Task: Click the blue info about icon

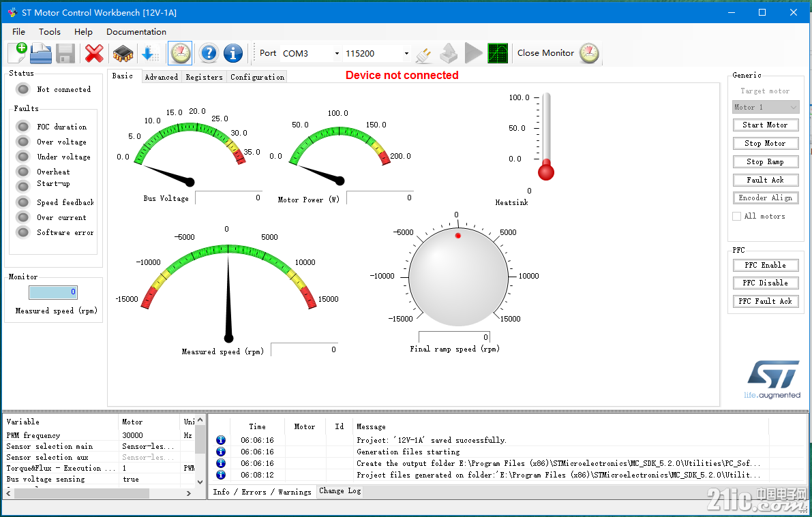Action: [233, 53]
